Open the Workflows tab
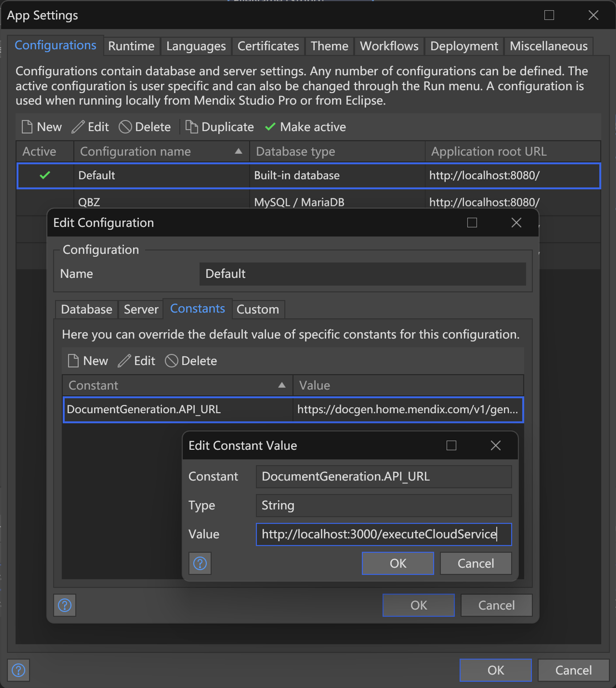 [389, 46]
